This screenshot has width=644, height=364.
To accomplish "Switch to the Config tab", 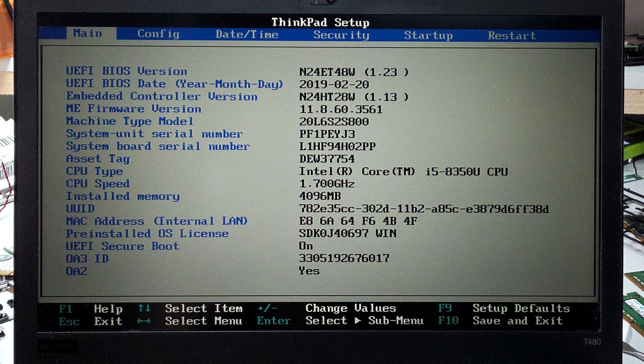I will [x=158, y=34].
